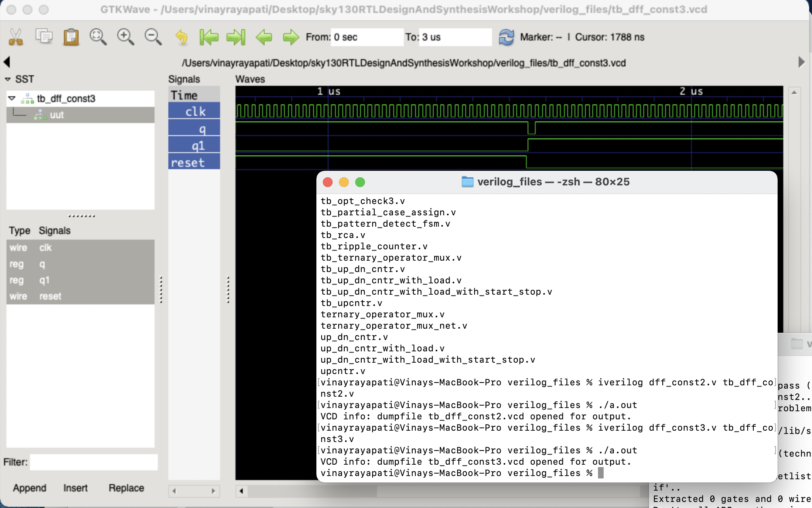
Task: Click inside the Filter text field
Action: point(93,462)
